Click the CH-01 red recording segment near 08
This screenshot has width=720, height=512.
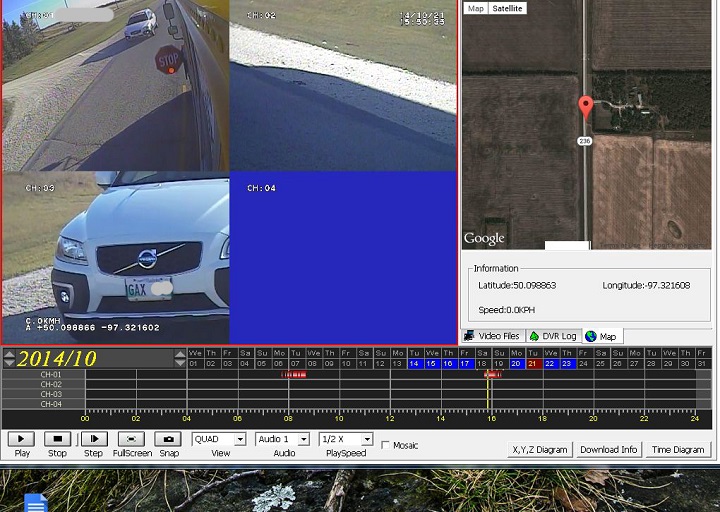coord(294,375)
